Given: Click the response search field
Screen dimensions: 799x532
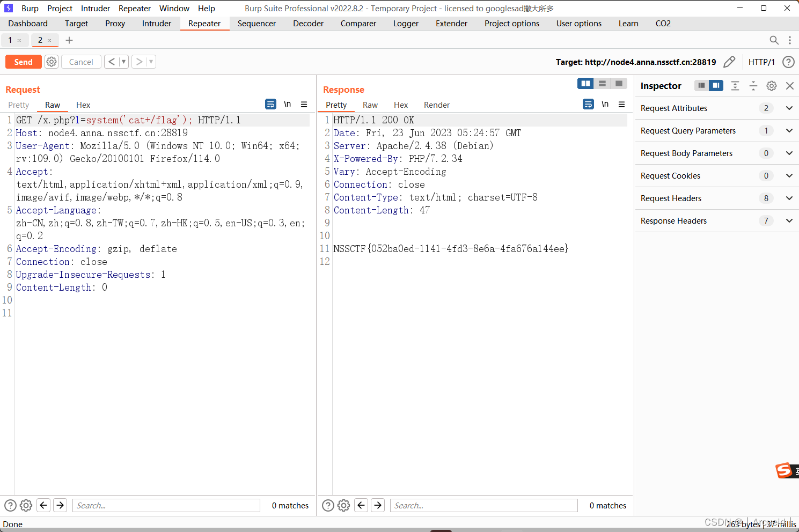Looking at the screenshot, I should pos(484,505).
